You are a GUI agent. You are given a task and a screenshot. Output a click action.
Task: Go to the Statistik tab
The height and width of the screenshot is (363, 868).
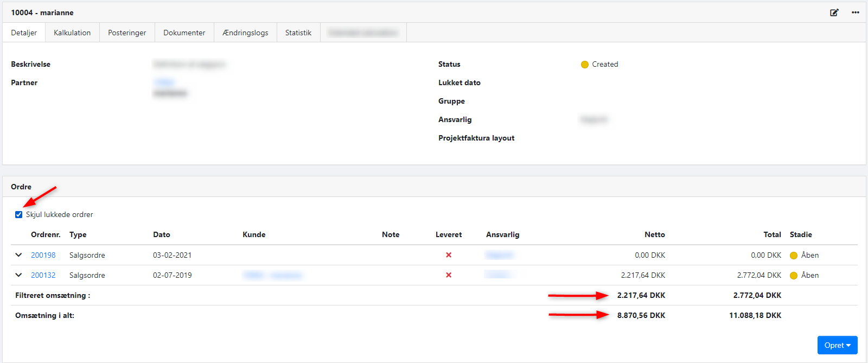tap(298, 33)
